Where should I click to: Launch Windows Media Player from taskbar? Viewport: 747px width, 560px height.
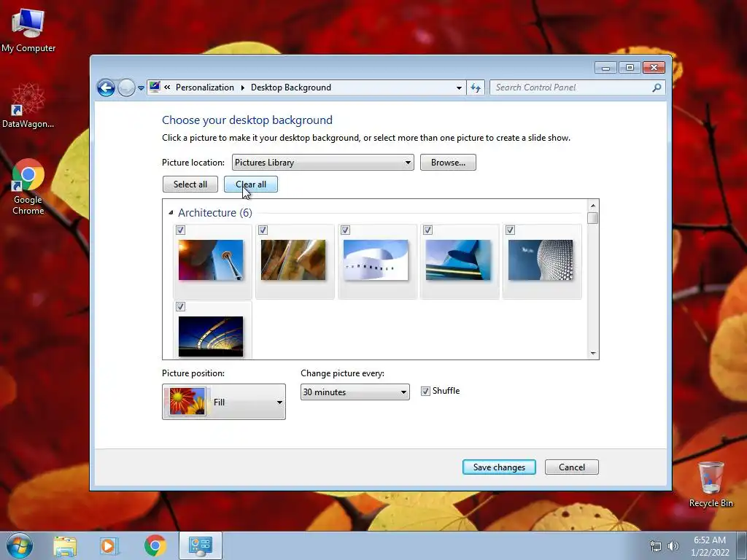click(109, 545)
